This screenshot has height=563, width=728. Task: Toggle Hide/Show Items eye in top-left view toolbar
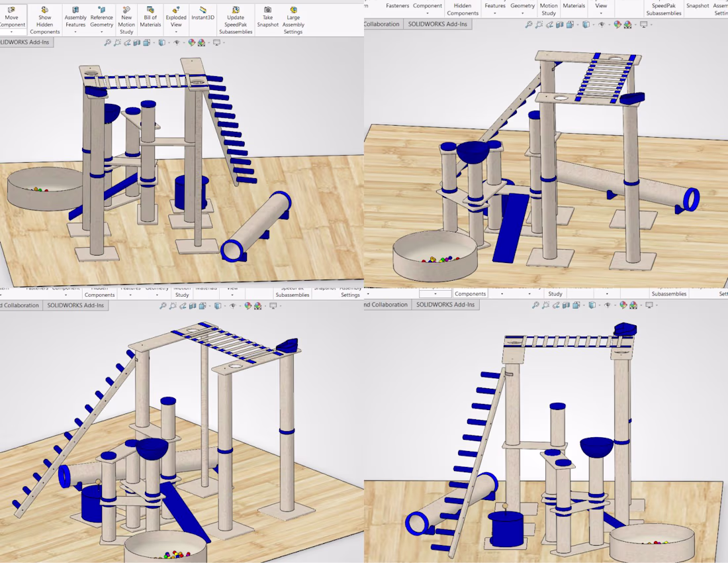pyautogui.click(x=177, y=43)
